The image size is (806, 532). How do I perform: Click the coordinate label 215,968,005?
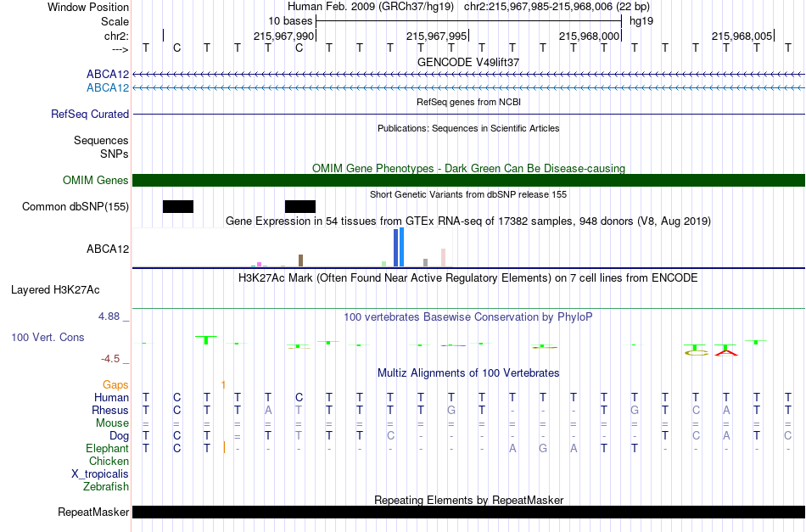tap(742, 36)
